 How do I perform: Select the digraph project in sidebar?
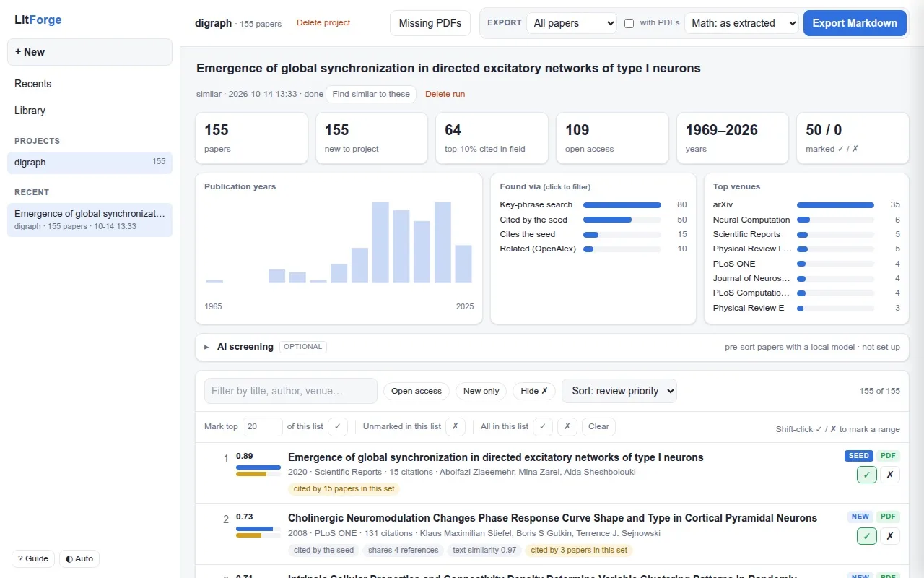pos(90,163)
